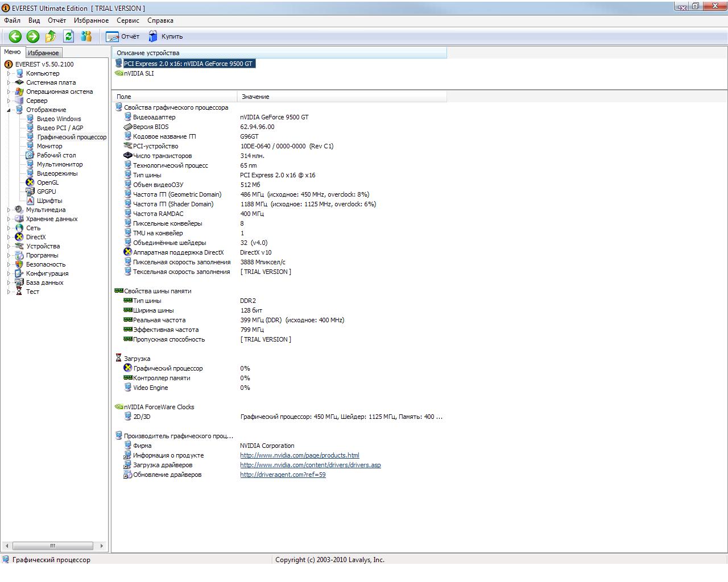The image size is (728, 582).
Task: Click the green Forward arrow toolbar icon
Action: coord(33,36)
